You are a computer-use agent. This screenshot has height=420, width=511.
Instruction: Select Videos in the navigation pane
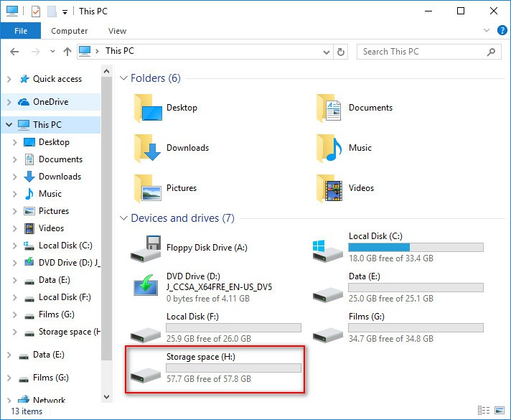click(x=51, y=228)
